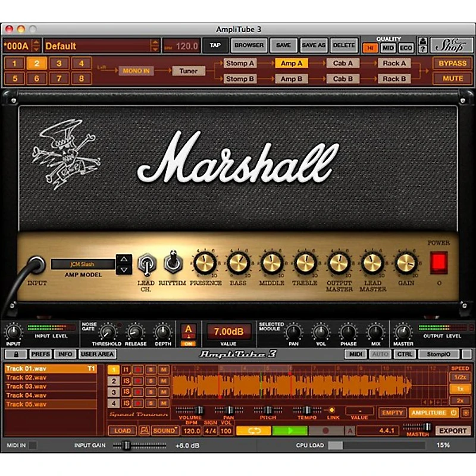Toggle the loop button in the transport
The height and width of the screenshot is (476, 476).
253,430
